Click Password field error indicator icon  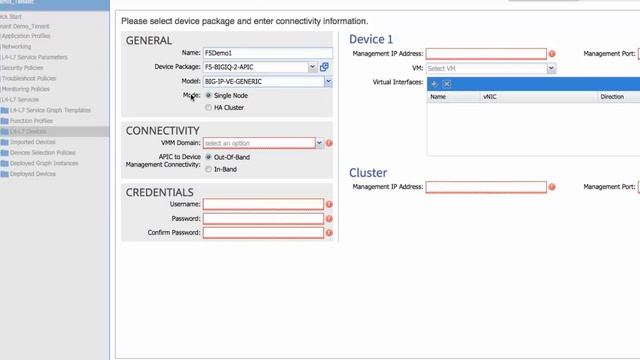pyautogui.click(x=329, y=219)
